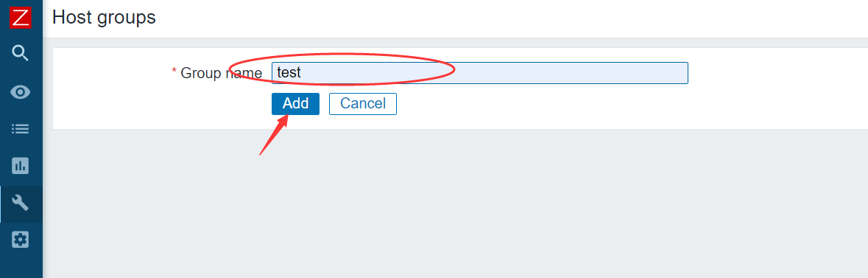Focus the Group name input field
Image resolution: width=868 pixels, height=278 pixels.
point(479,73)
